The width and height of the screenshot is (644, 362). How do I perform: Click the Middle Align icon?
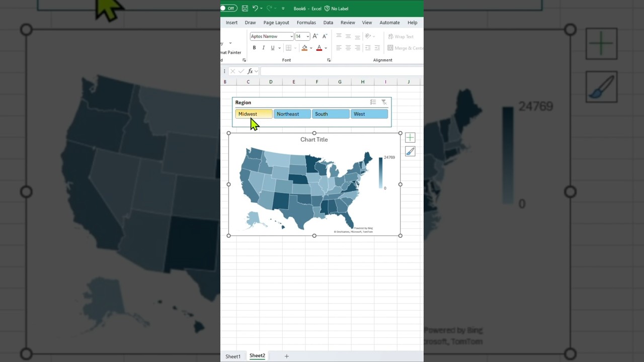pos(348,36)
